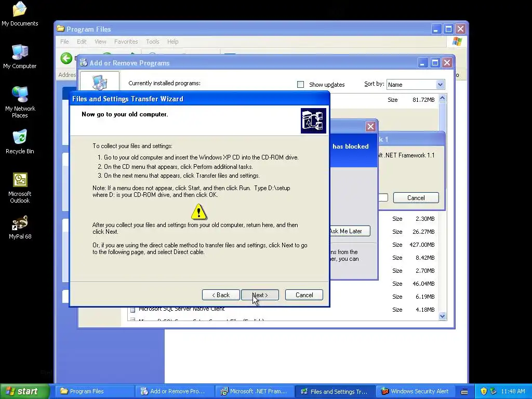Click Back in the Transfer Wizard
Image resolution: width=532 pixels, height=399 pixels.
click(x=221, y=295)
